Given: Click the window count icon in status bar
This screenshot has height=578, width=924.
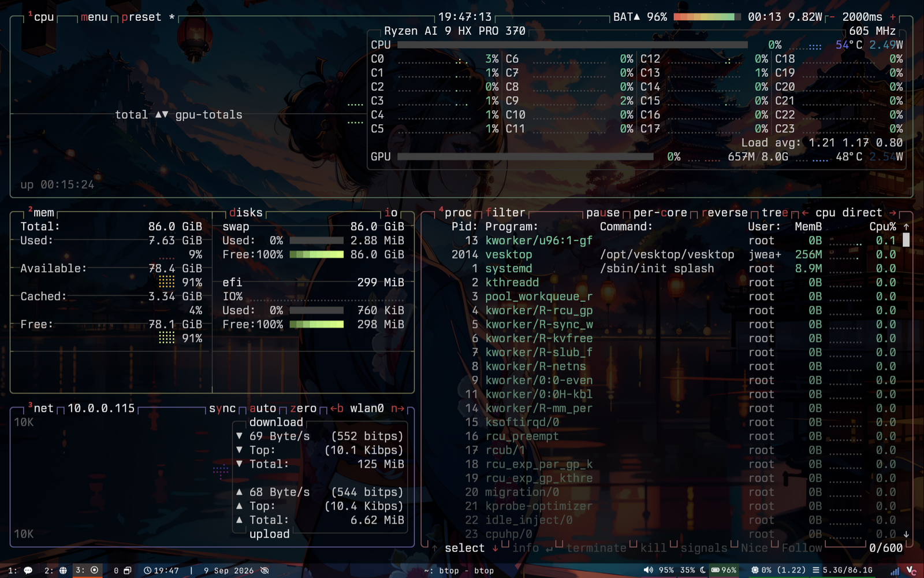Looking at the screenshot, I should [128, 570].
